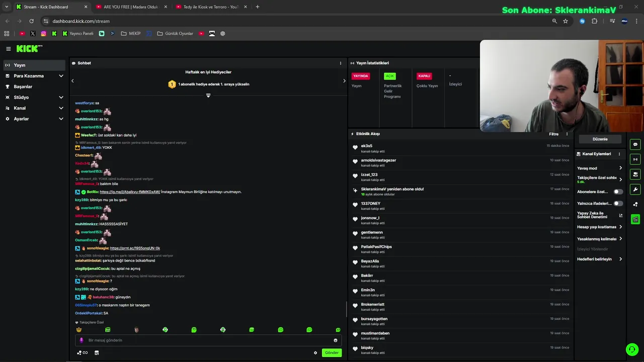This screenshot has height=362, width=644.
Task: Open the Sohbet panel three-dot menu
Action: coord(341,63)
